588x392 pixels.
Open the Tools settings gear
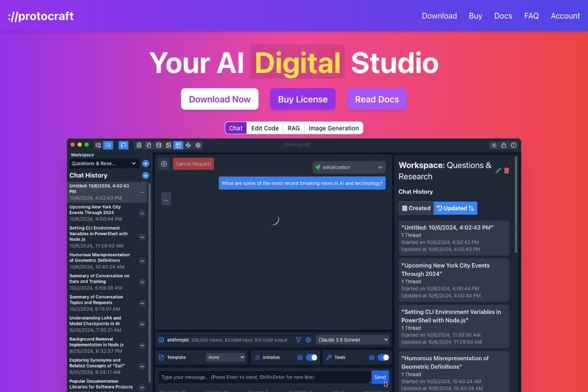tap(371, 357)
